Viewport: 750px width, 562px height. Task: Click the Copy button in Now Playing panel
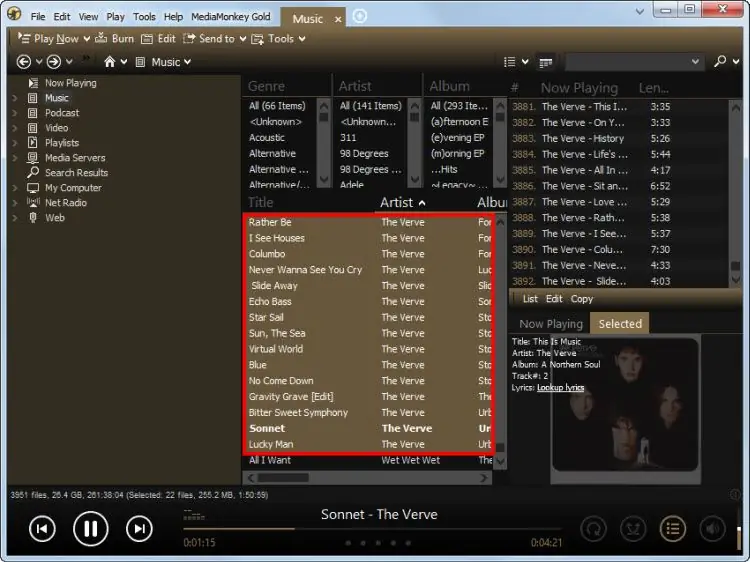point(582,299)
